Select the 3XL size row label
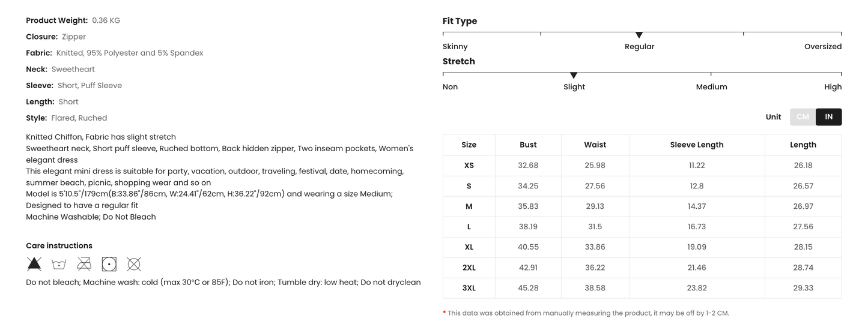868x336 pixels. pos(469,288)
